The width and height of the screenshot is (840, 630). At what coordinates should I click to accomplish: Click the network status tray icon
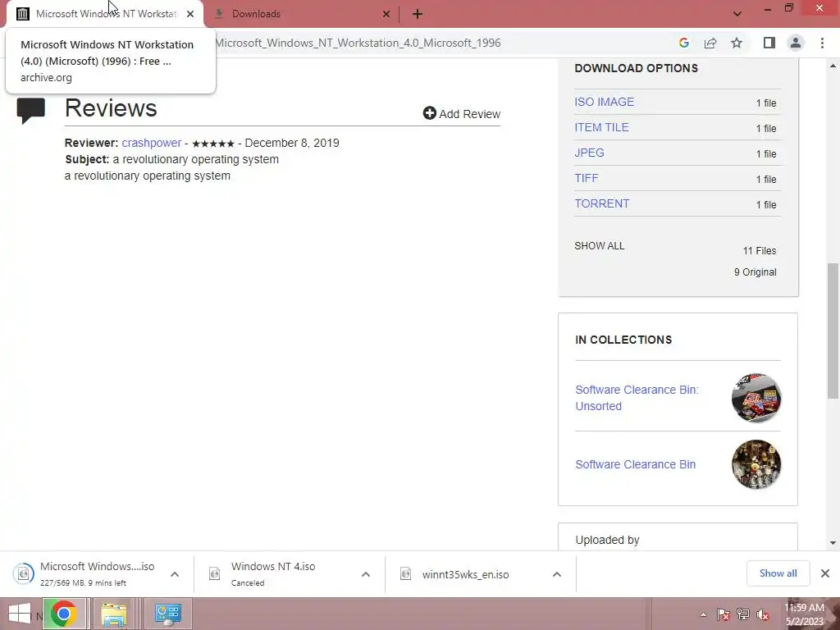point(743,615)
